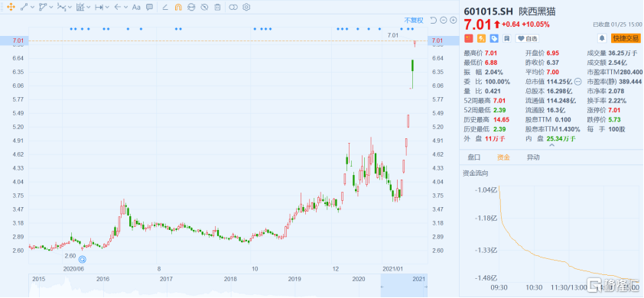Open the 不复权 adjustment selector
644x298 pixels.
(414, 20)
